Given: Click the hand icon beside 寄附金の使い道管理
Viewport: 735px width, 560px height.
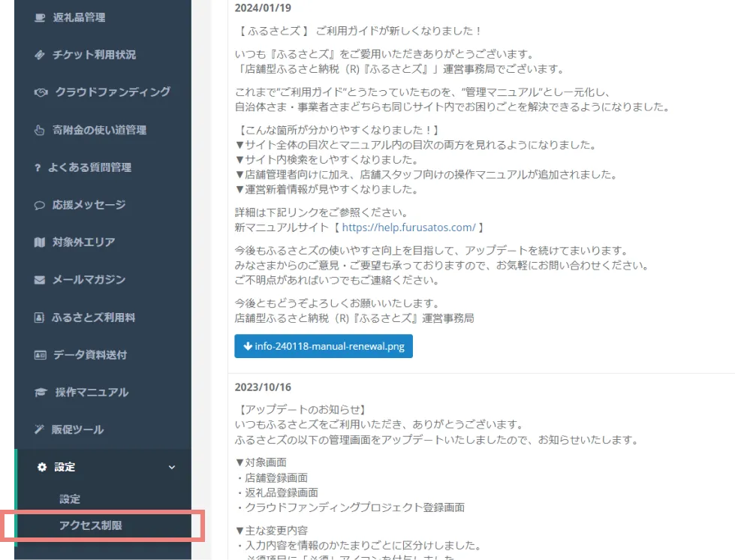Looking at the screenshot, I should click(40, 130).
